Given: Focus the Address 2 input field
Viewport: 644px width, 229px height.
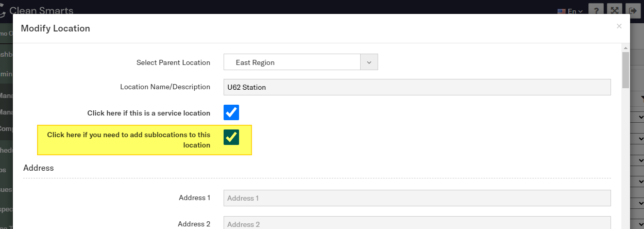Looking at the screenshot, I should click(417, 224).
